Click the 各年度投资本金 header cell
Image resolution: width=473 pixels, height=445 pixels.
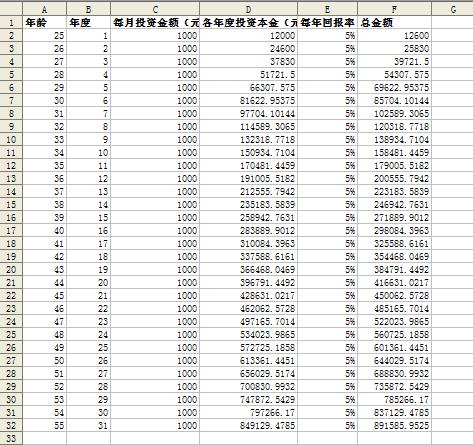[x=248, y=22]
